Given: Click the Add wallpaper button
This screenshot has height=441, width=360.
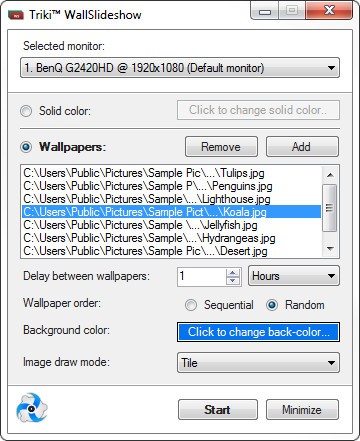Looking at the screenshot, I should [x=302, y=147].
